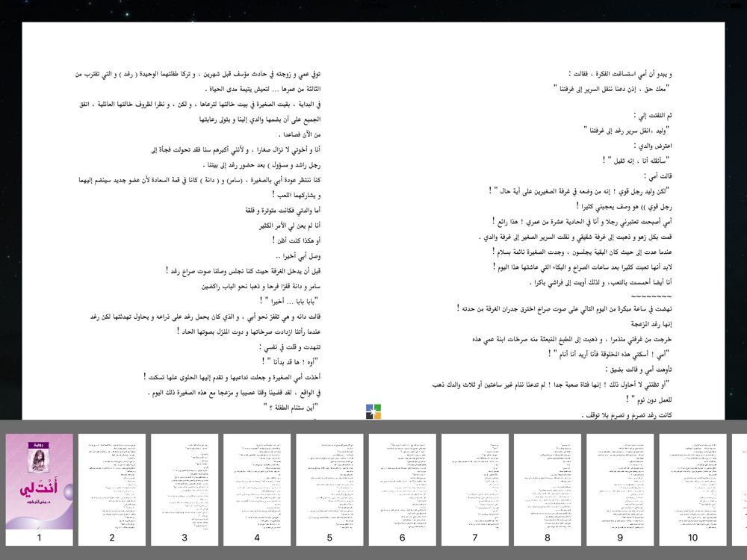Viewport: 747px width, 560px height.
Task: Go to page 4 in the thumbnail strip
Action: point(257,489)
